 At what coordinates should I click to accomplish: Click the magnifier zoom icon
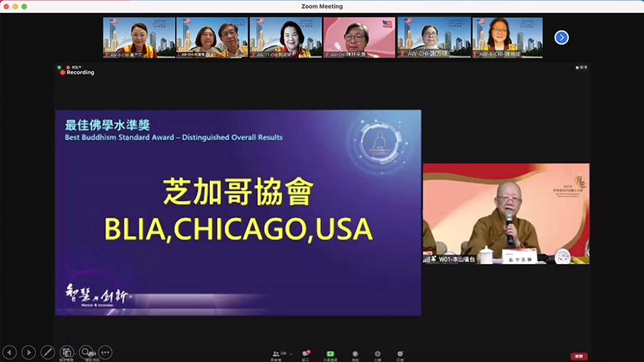coord(86,352)
